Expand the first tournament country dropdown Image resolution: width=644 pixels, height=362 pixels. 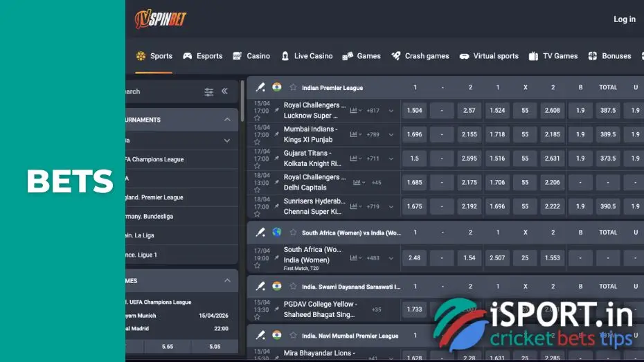coord(227,141)
